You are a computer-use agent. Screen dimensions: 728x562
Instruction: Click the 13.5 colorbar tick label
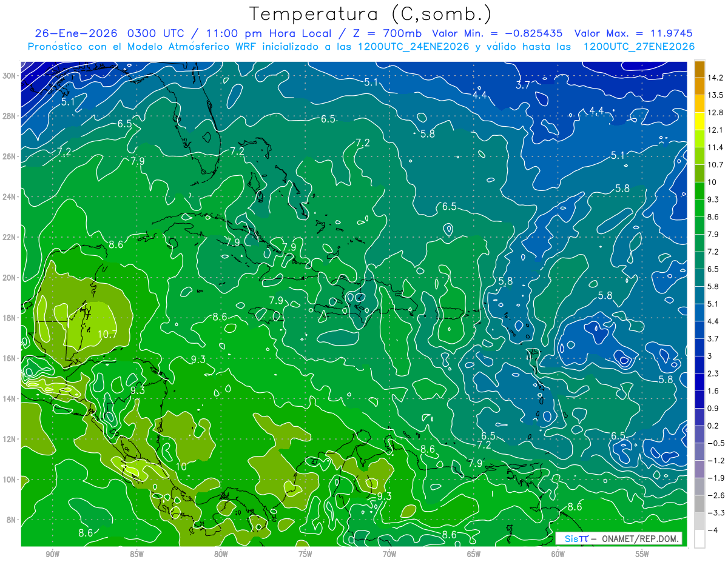pos(716,95)
